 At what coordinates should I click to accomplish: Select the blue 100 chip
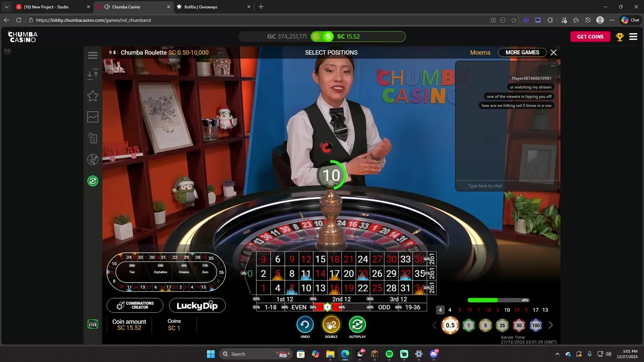(536, 325)
